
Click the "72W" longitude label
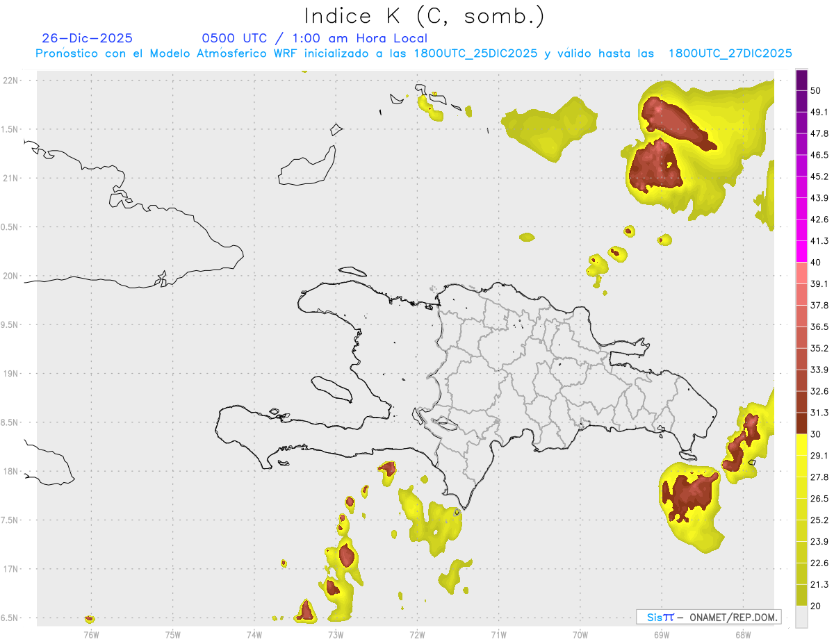[417, 634]
